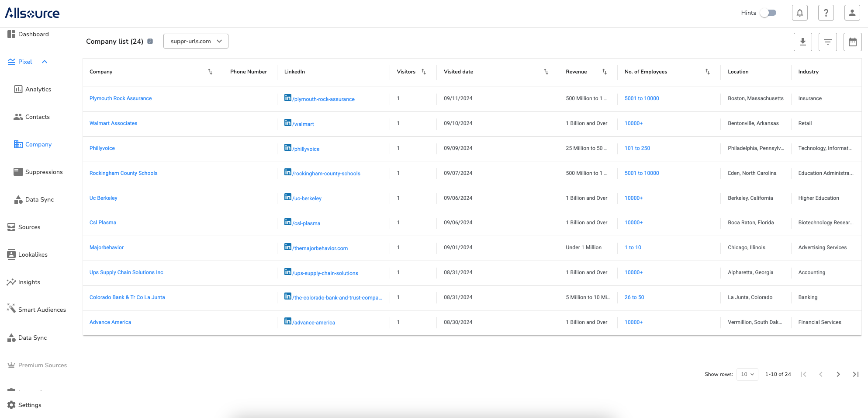Image resolution: width=868 pixels, height=418 pixels.
Task: Click 1 to 10 employees link
Action: 633,247
